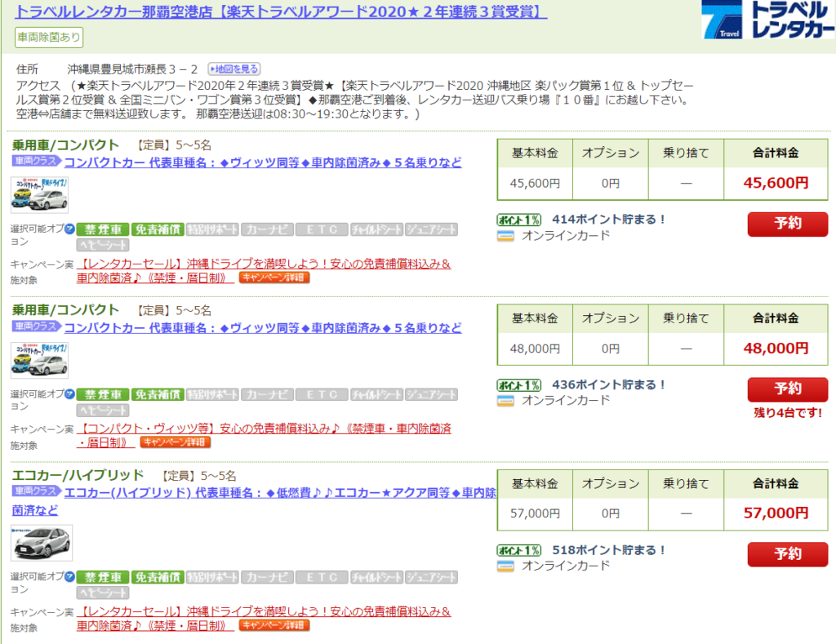
Task: Click the ポイント1% badge beside 518ポイント
Action: (x=518, y=550)
